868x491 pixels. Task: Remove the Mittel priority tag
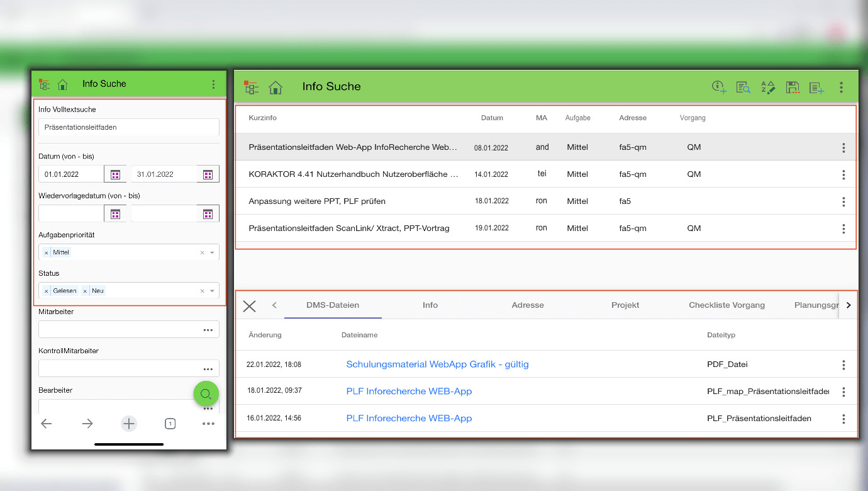[47, 252]
